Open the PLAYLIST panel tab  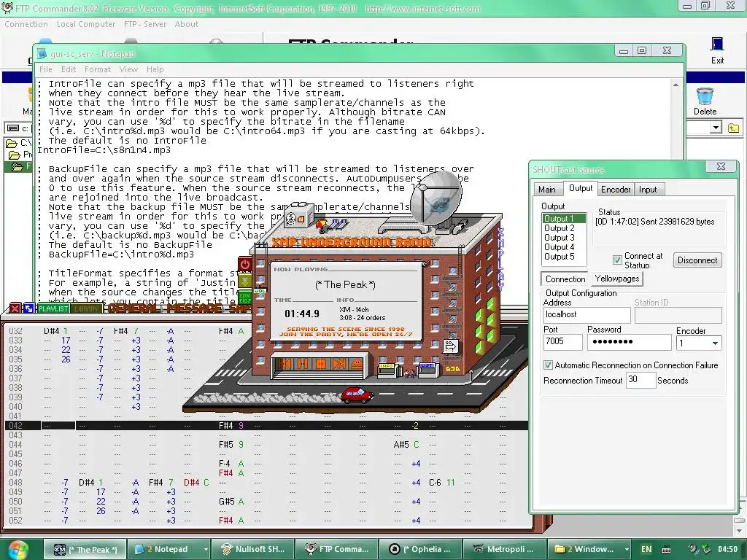pos(53,308)
